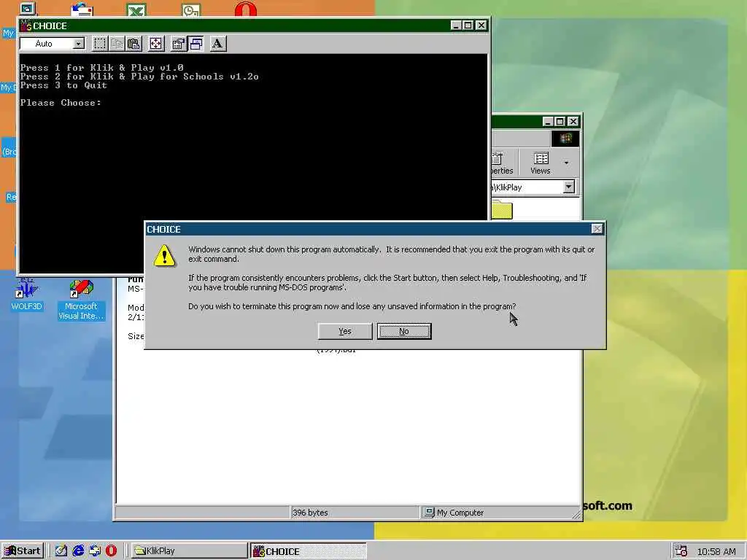Viewport: 747px width, 560px height.
Task: Click Yes to terminate the program
Action: 345,332
